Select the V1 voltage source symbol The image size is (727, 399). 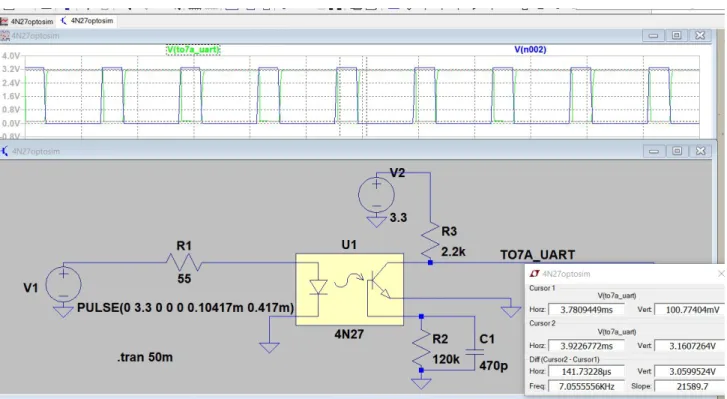point(64,284)
